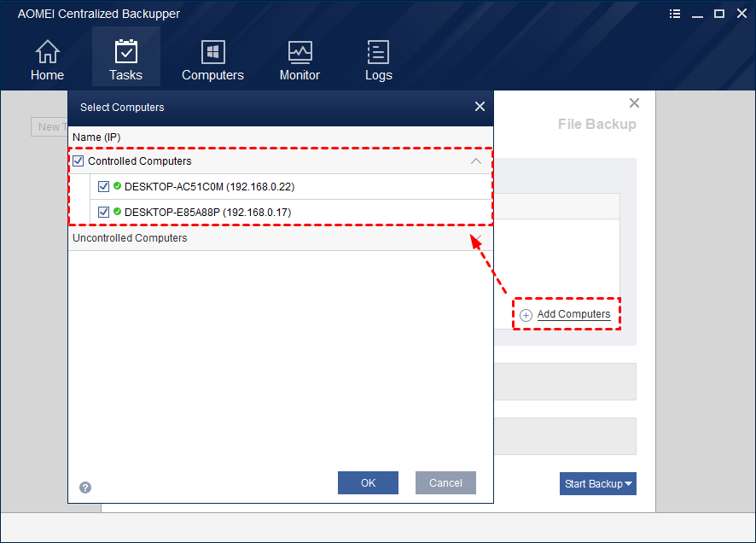Open the Start Backup dropdown arrow
The width and height of the screenshot is (756, 543).
coord(628,484)
